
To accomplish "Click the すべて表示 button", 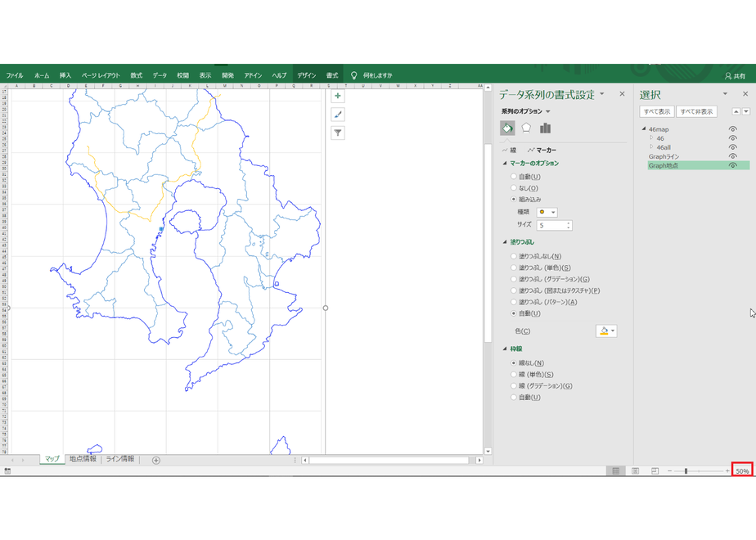I will pyautogui.click(x=657, y=111).
